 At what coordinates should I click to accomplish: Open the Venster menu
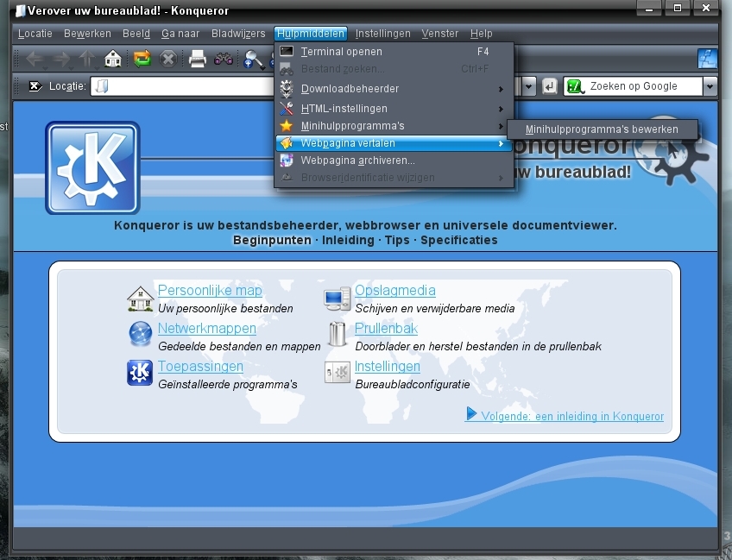439,34
